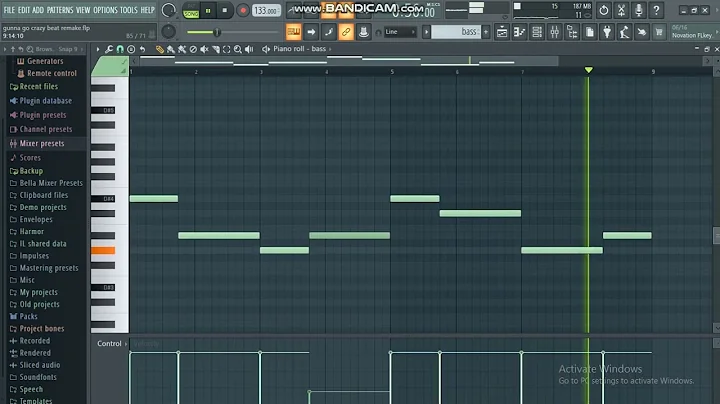Open the piano roll Tools wrench
This screenshot has height=404, width=720.
coord(109,49)
